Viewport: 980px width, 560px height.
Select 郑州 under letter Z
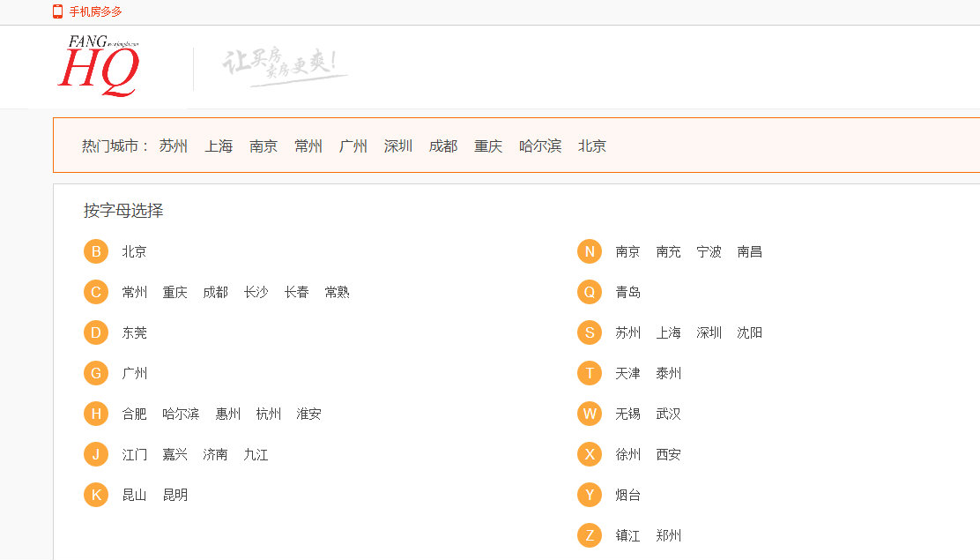(x=669, y=535)
